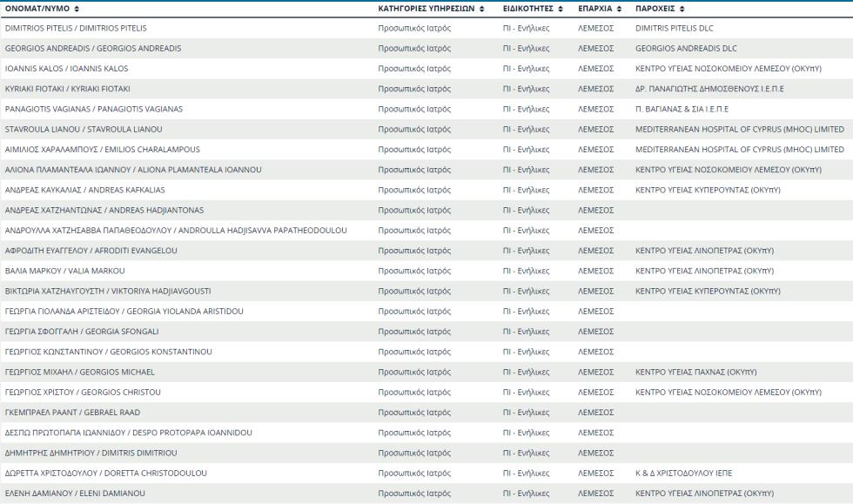Click Προσωπικός Ιατρός in DIMITRIOS PITELIS row
Screen dimensions: 853x504
pyautogui.click(x=414, y=29)
